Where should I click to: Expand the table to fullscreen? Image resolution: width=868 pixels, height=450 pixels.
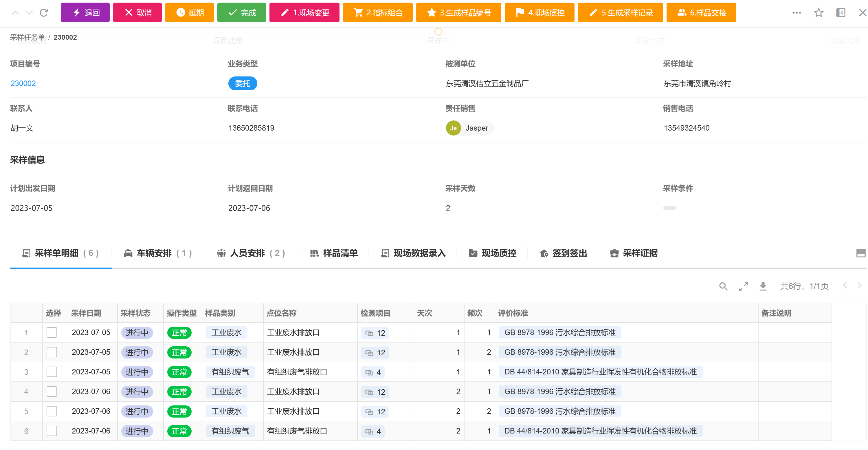pyautogui.click(x=743, y=286)
